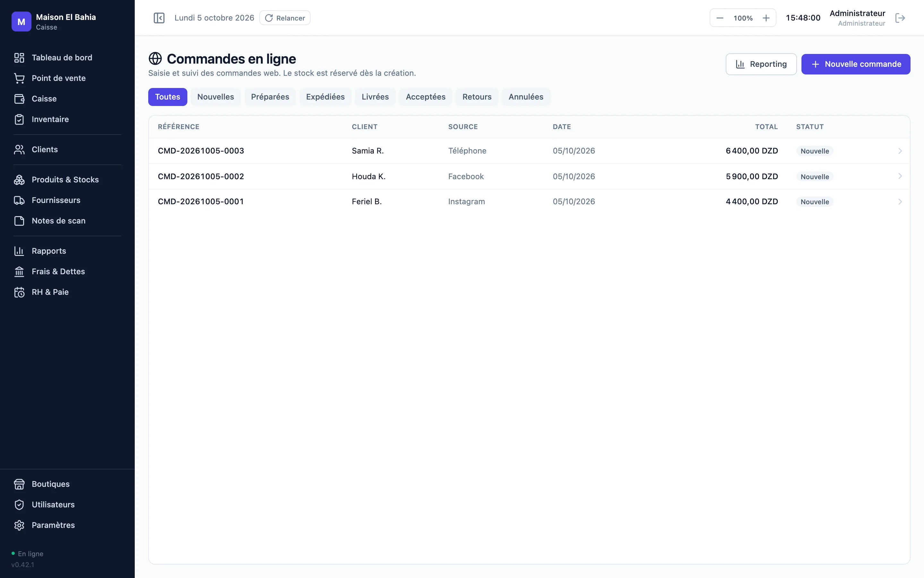The width and height of the screenshot is (924, 578).
Task: Open the Boutiques store icon
Action: pyautogui.click(x=19, y=484)
